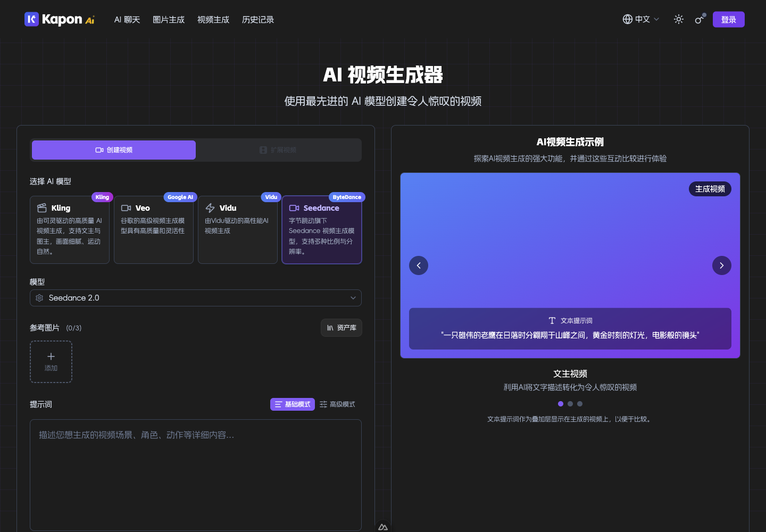Screen dimensions: 766x532
Task: Click the Veo camera icon
Action: tap(126, 208)
